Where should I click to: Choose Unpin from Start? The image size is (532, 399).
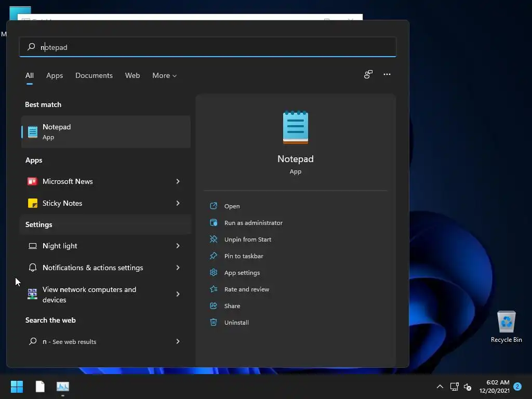pyautogui.click(x=248, y=239)
